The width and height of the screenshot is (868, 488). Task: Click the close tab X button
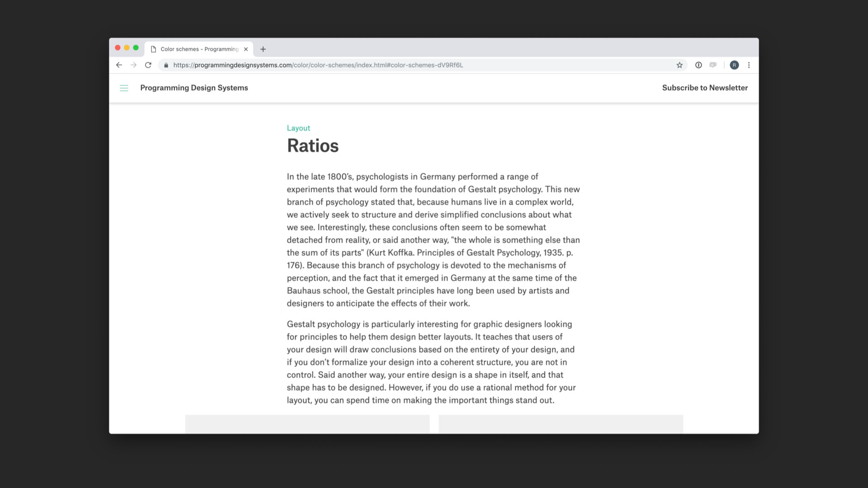point(245,49)
